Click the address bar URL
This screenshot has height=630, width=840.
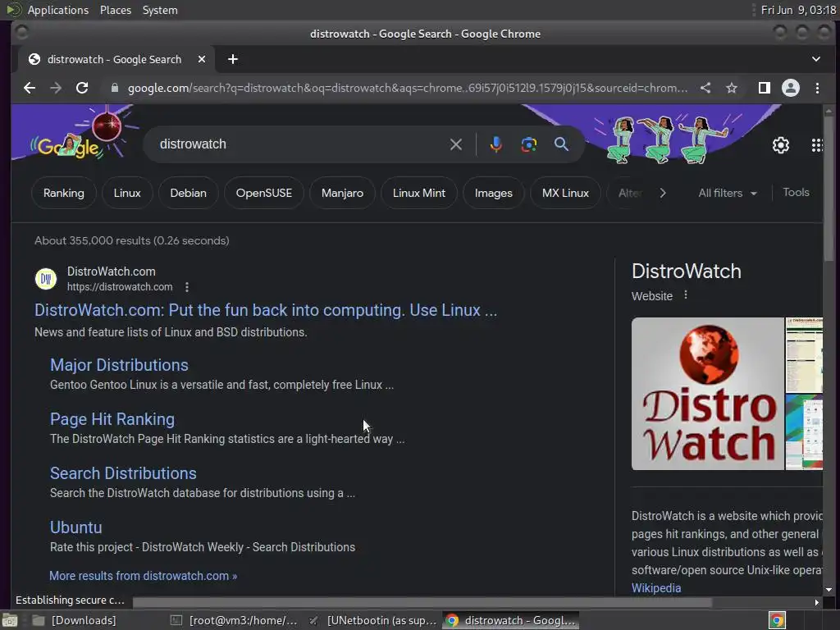[x=407, y=88]
